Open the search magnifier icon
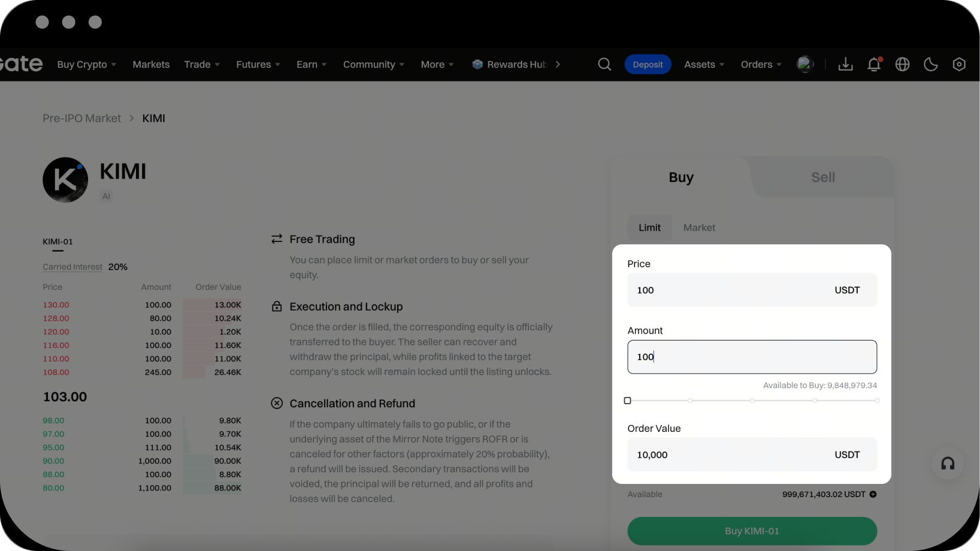The image size is (980, 551). [x=604, y=64]
